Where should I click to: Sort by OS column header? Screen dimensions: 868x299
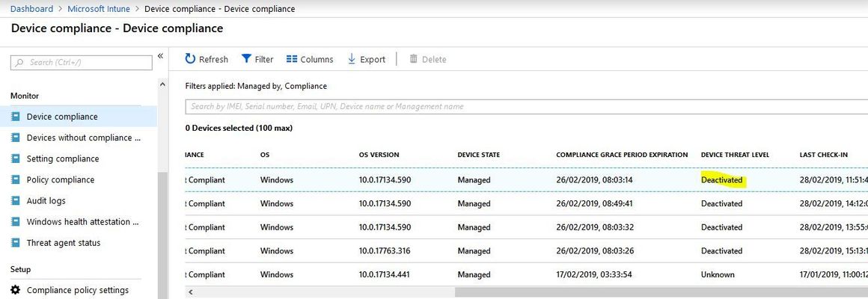[265, 155]
